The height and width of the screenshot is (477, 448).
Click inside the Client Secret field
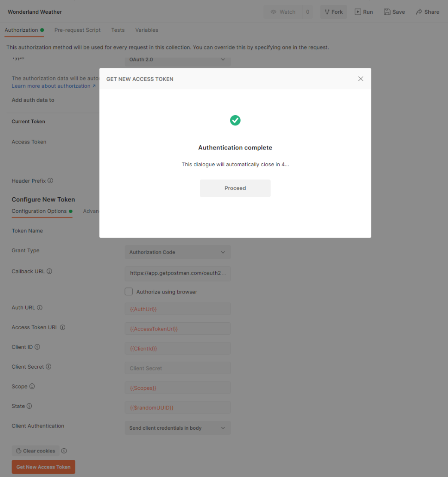click(x=177, y=368)
